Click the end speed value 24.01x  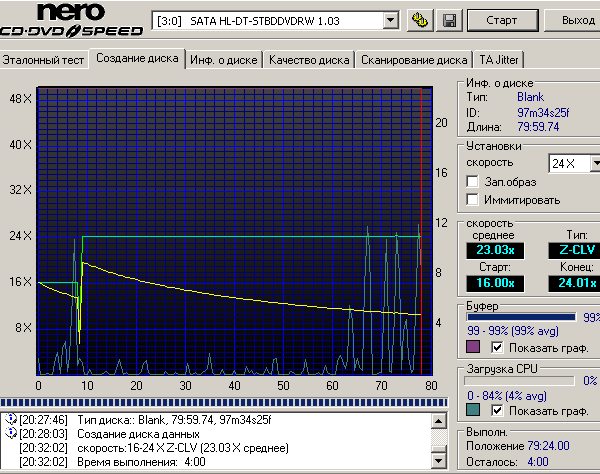pos(575,283)
